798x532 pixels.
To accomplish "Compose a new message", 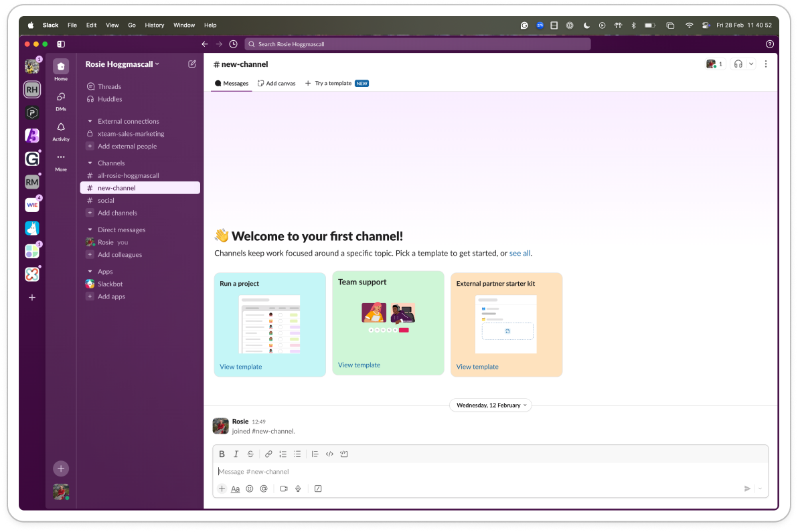I will point(192,64).
